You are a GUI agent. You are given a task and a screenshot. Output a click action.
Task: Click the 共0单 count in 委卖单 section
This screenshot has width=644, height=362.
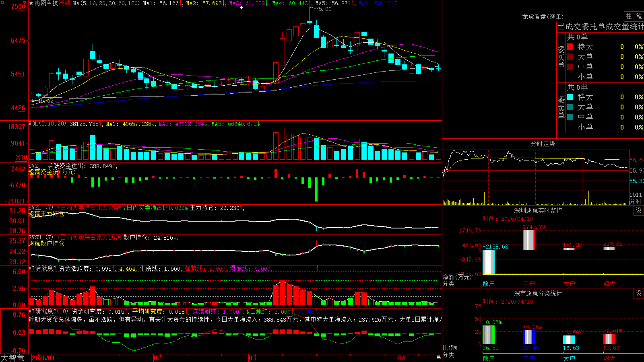tap(577, 87)
